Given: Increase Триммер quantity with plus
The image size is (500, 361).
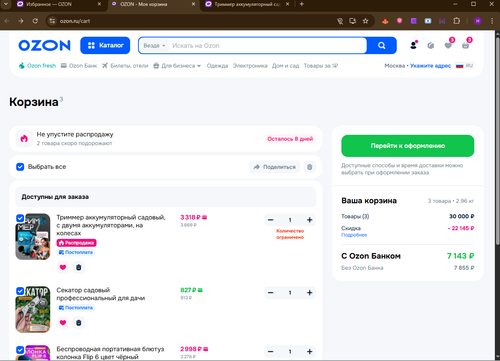Looking at the screenshot, I should click(309, 220).
